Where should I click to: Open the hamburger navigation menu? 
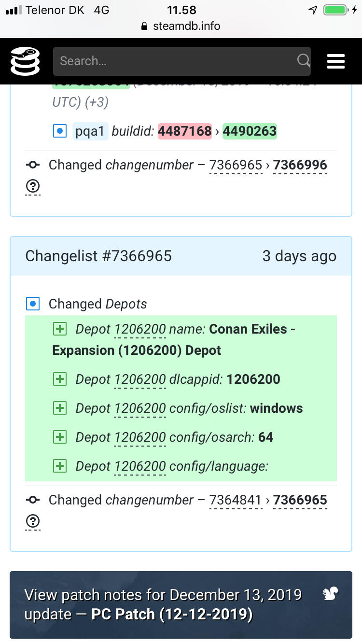point(335,61)
